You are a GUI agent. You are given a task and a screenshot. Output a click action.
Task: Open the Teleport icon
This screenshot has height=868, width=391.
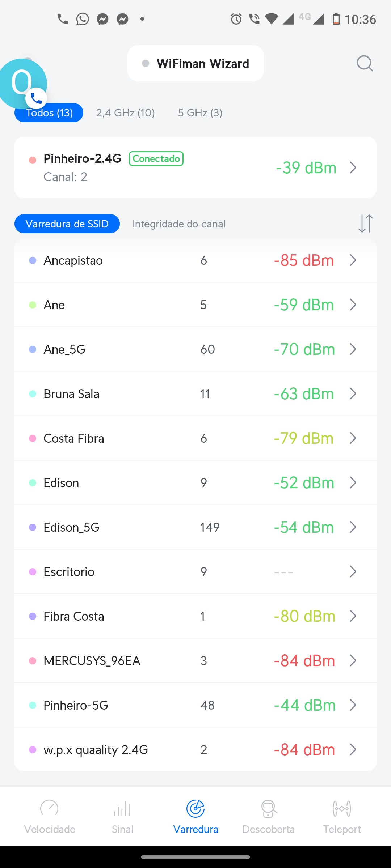pyautogui.click(x=342, y=809)
